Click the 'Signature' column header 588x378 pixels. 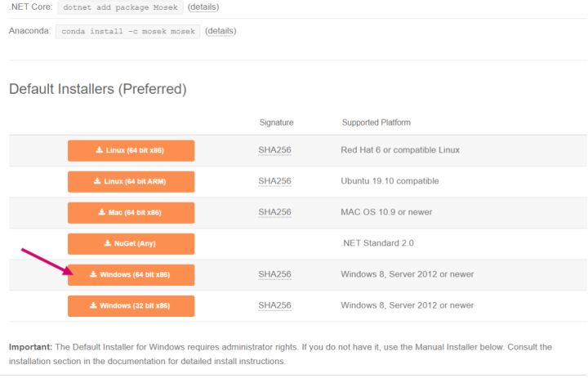click(x=276, y=122)
